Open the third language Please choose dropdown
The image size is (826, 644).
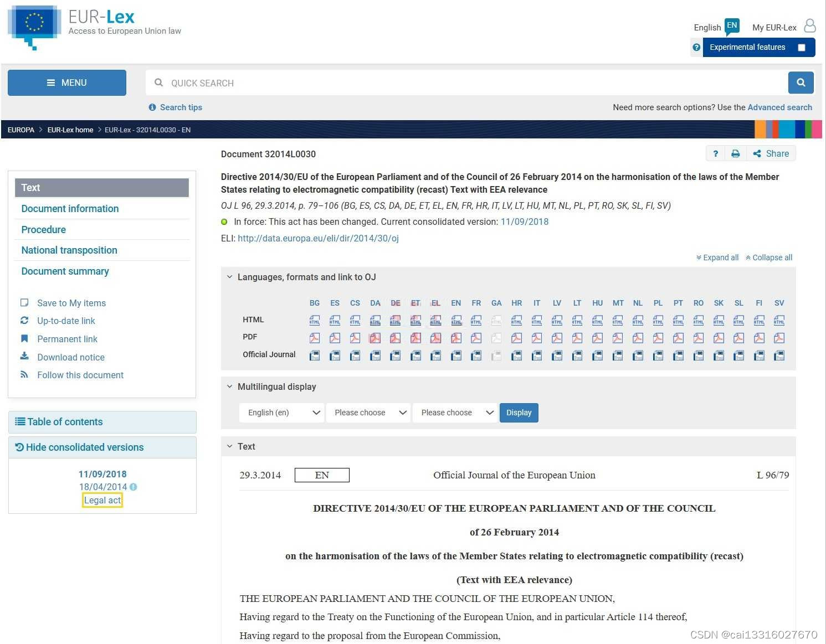455,413
